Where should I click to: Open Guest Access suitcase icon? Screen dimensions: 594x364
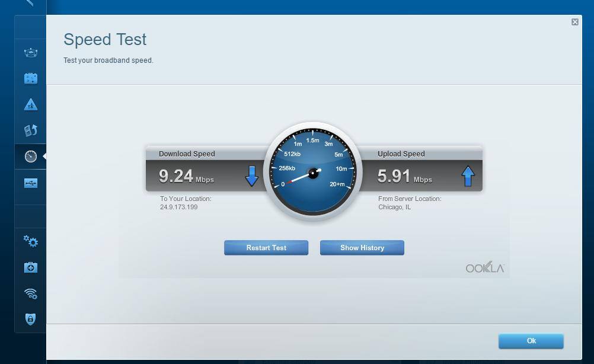(x=31, y=78)
